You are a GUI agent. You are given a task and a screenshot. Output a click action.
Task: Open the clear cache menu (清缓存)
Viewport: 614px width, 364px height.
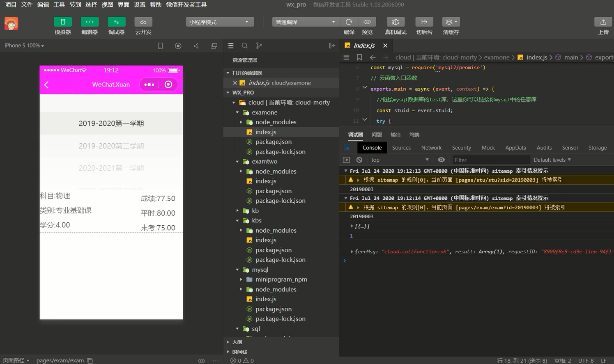pyautogui.click(x=451, y=22)
